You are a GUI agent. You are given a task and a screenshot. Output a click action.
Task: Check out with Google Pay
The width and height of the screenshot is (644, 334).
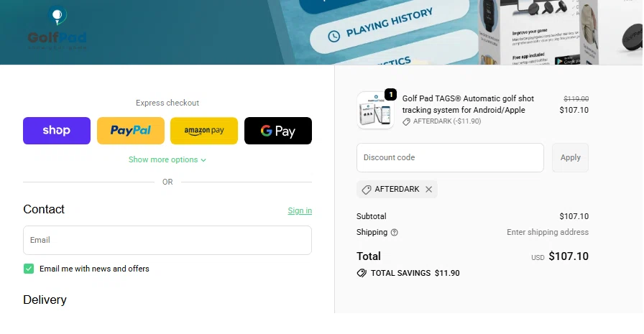click(278, 131)
